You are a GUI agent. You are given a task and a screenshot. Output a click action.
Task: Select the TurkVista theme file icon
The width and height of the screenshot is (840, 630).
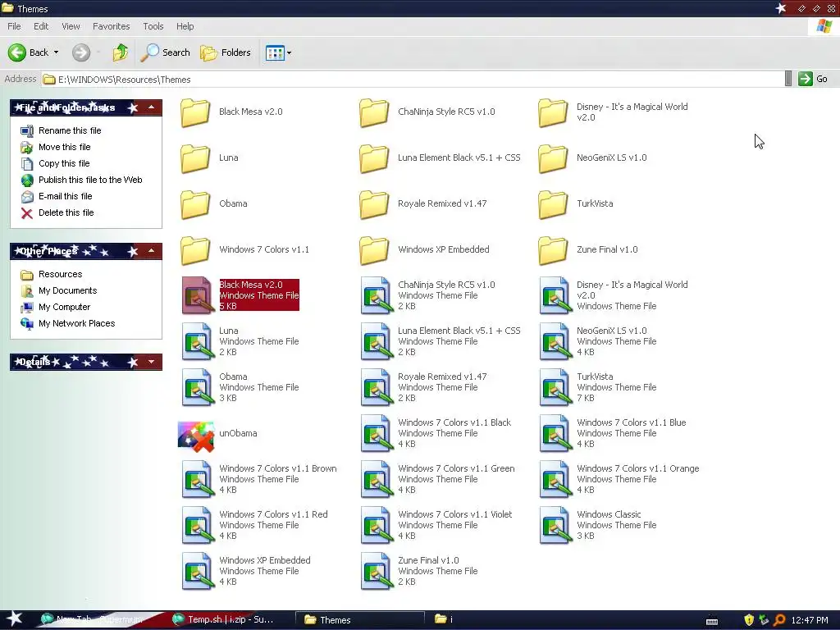click(x=555, y=387)
